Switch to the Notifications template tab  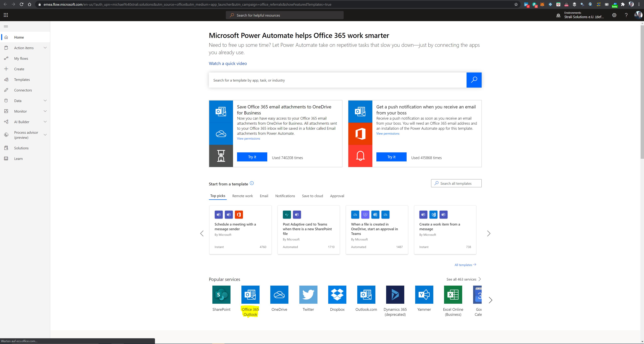pyautogui.click(x=285, y=195)
